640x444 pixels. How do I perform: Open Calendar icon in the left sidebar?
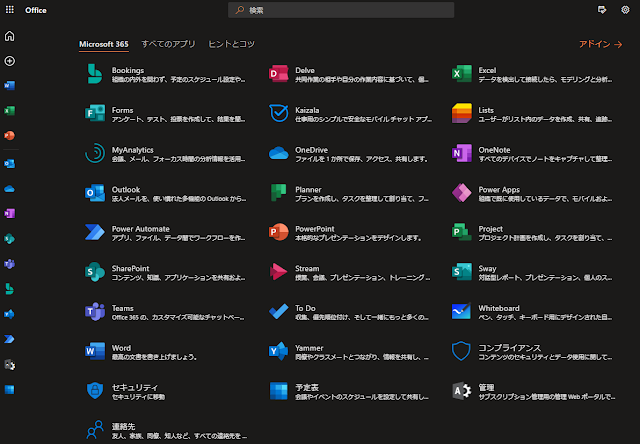point(9,389)
